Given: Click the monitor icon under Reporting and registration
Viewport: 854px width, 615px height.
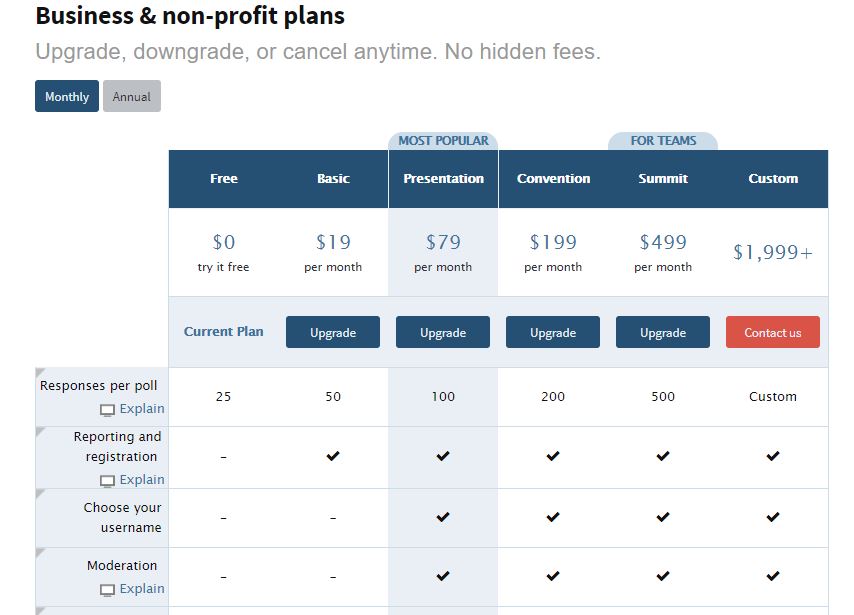Looking at the screenshot, I should point(107,481).
